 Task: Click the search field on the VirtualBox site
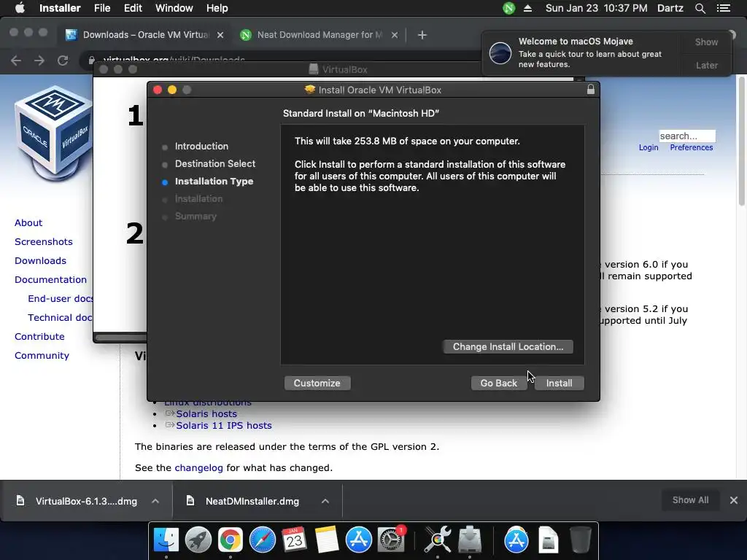[687, 136]
